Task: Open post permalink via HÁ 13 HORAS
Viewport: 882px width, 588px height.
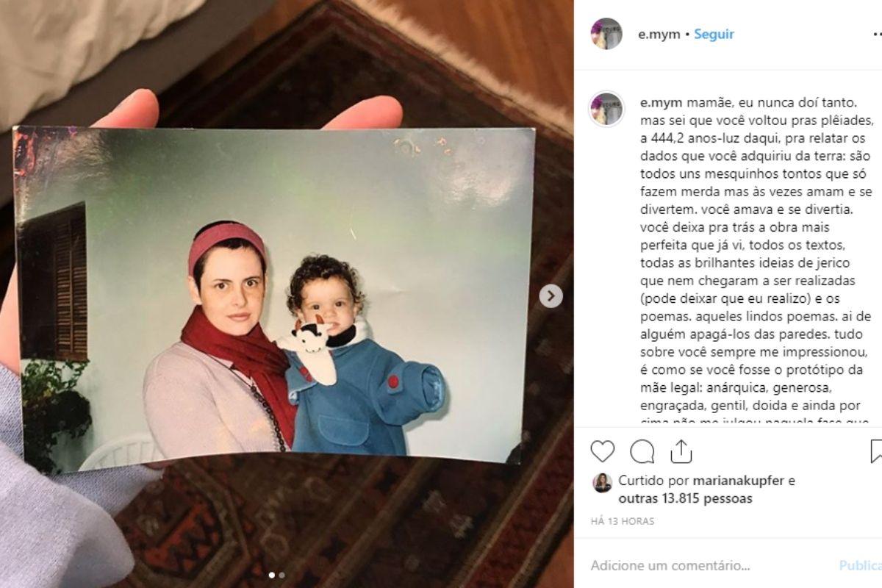Action: 623,521
